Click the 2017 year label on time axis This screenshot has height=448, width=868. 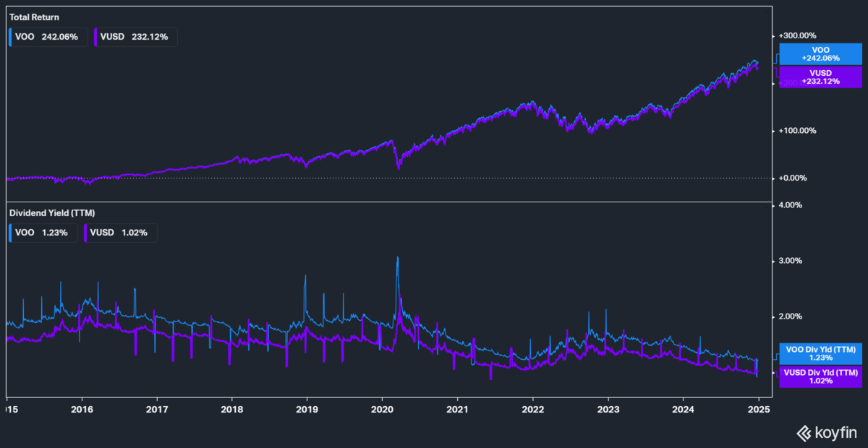157,408
